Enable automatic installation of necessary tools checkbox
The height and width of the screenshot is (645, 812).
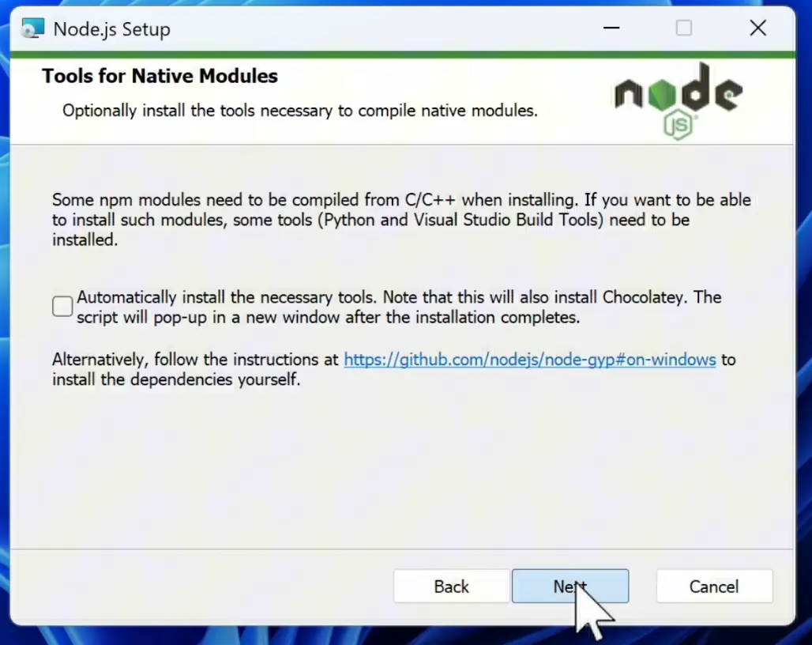[62, 306]
